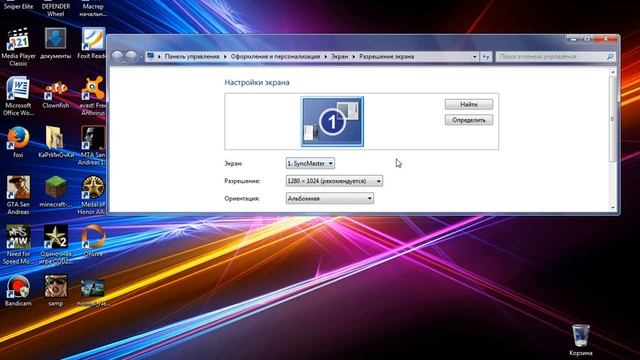Open the Экран SyncMaster dropdown

pos(310,163)
